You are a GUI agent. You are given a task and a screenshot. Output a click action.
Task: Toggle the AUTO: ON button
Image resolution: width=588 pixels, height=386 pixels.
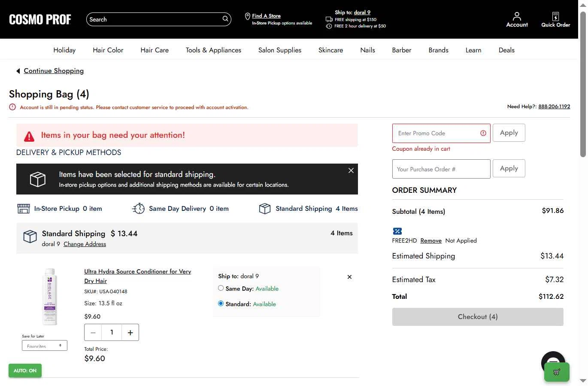pos(25,371)
